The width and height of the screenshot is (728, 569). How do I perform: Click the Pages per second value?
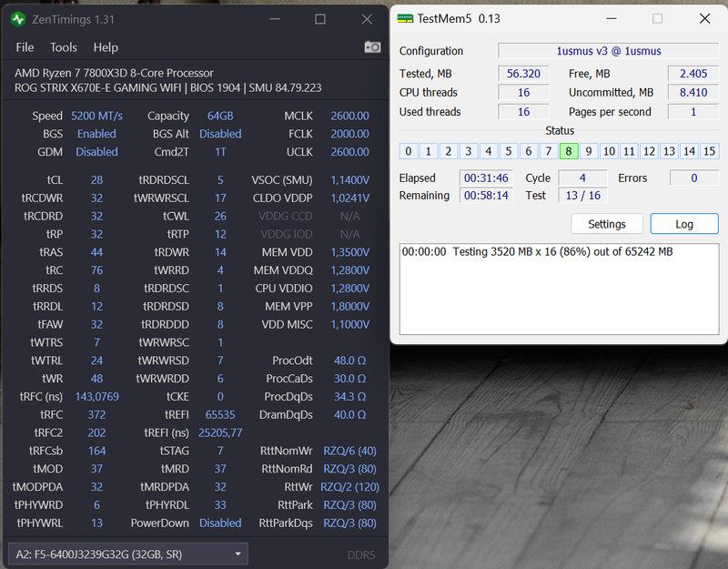click(x=693, y=111)
